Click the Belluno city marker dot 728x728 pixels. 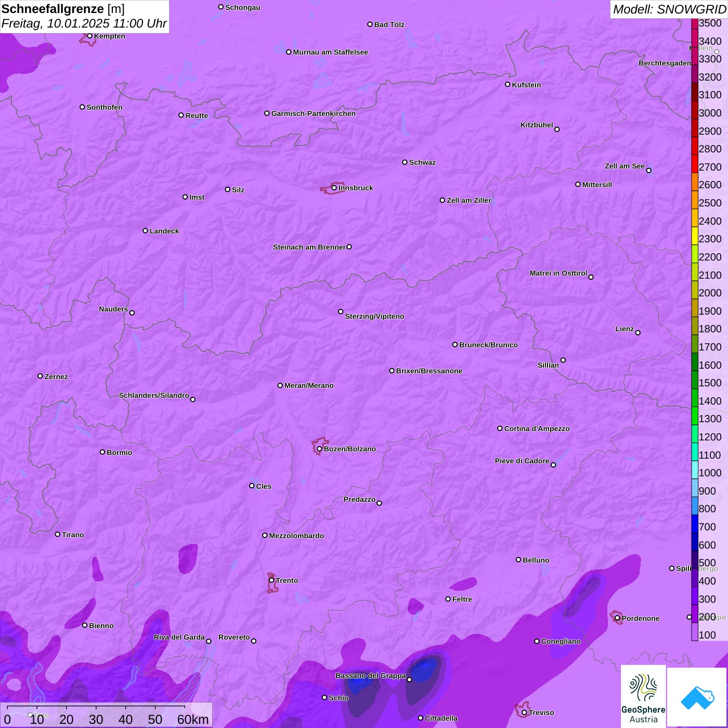tap(518, 560)
